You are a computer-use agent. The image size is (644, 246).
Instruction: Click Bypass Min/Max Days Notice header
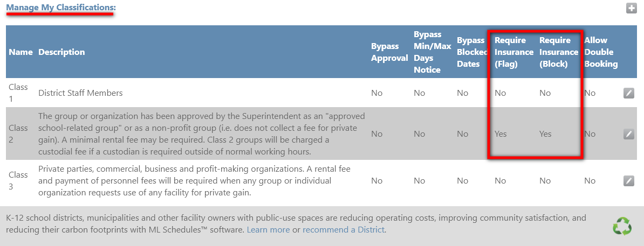click(x=433, y=52)
